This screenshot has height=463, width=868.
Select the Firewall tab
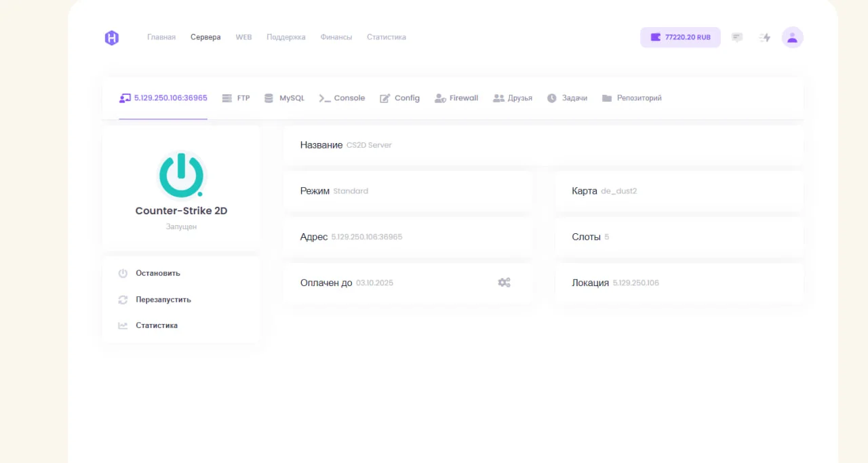click(x=456, y=98)
